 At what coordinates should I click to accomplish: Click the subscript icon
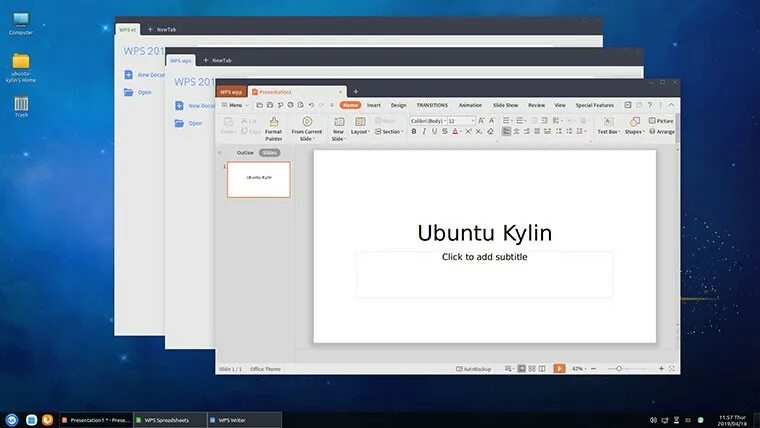pos(479,131)
